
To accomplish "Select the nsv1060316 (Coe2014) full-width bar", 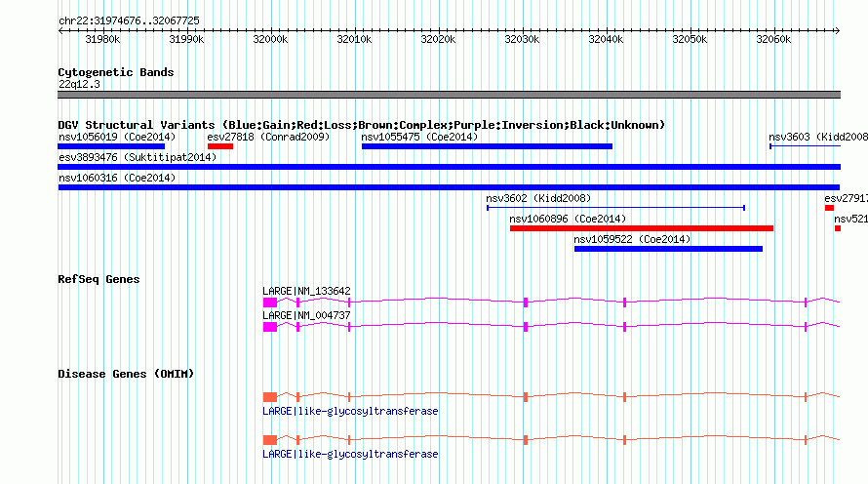I will [449, 187].
